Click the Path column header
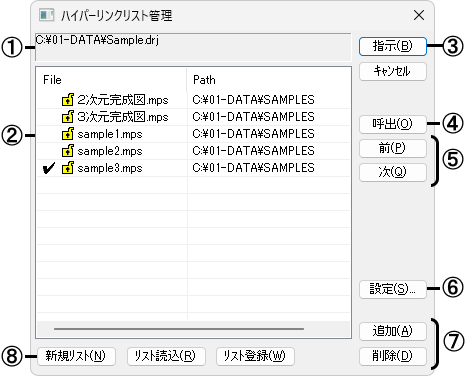Screen dimensions: 465x376 [x=268, y=80]
